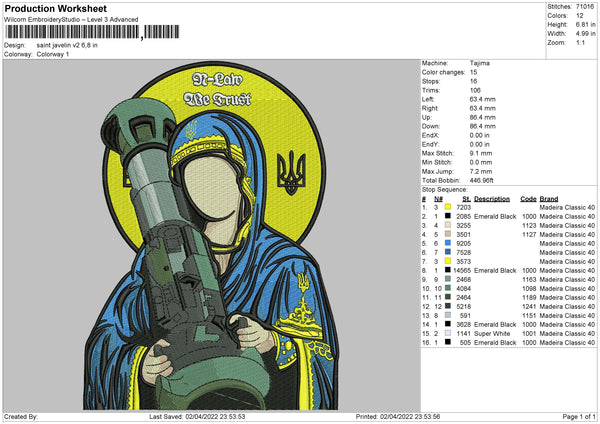The image size is (600, 424).
Task: Click the Colors value 12
Action: point(580,16)
